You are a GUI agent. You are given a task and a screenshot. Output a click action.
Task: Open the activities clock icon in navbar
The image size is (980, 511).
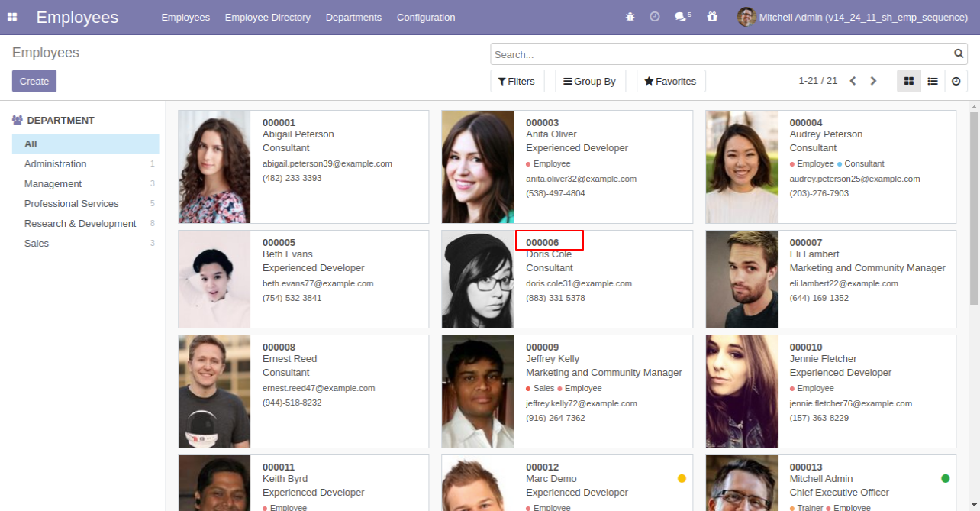point(655,17)
